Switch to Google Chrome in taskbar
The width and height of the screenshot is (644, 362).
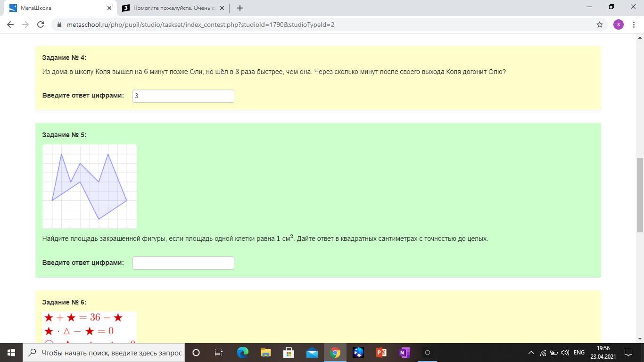click(x=335, y=353)
